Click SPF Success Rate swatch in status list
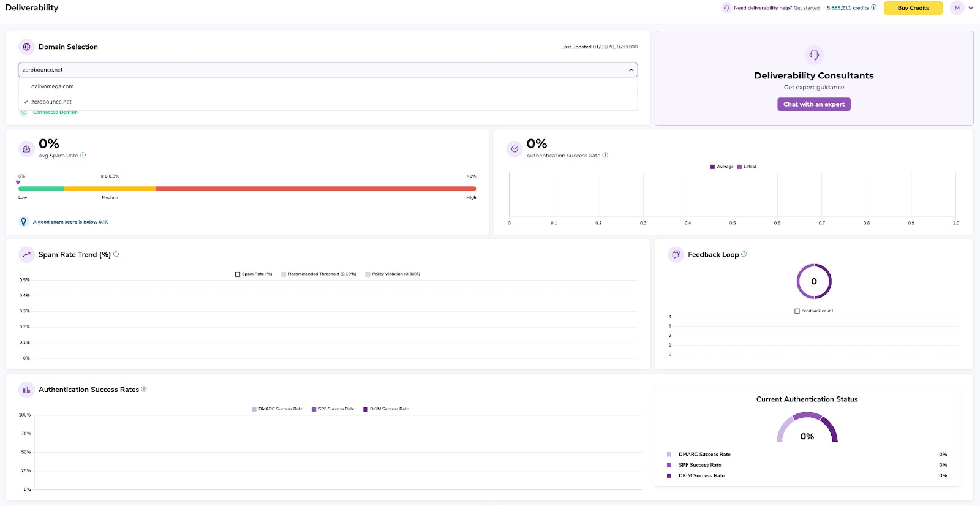The width and height of the screenshot is (980, 506). pos(669,465)
